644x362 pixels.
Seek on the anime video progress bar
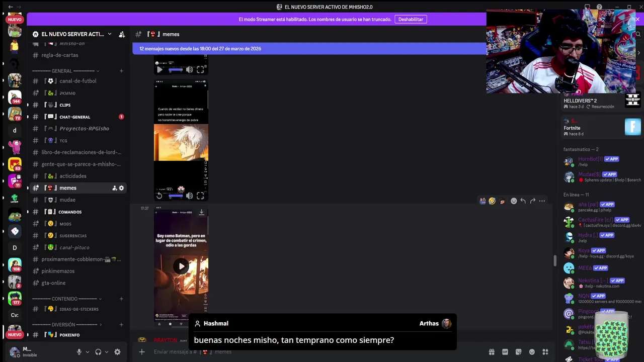pos(175,196)
